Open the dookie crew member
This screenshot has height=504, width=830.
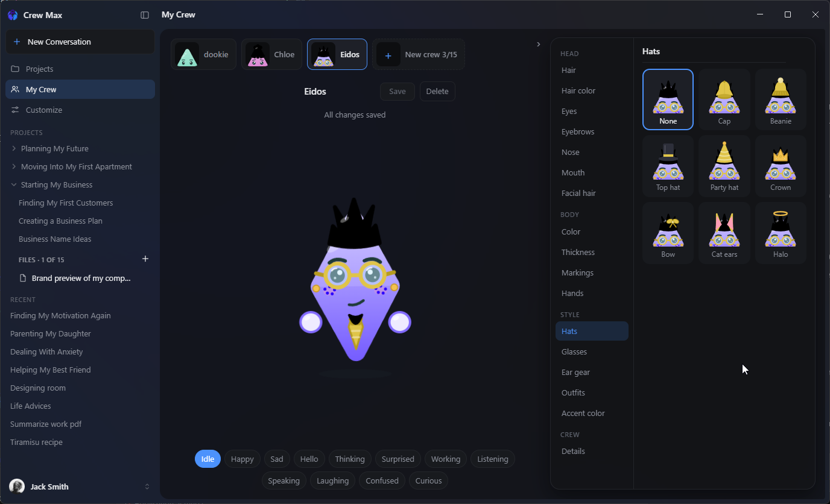[x=203, y=54]
